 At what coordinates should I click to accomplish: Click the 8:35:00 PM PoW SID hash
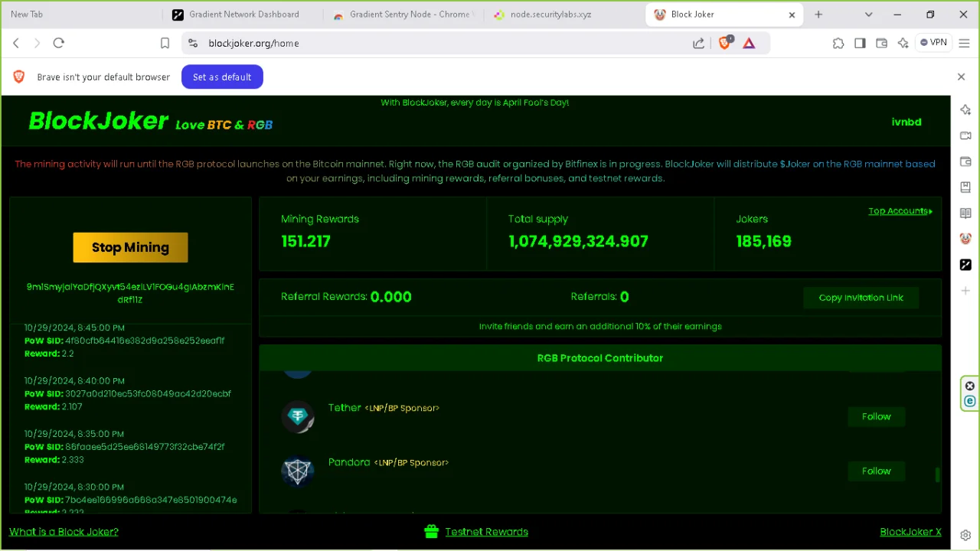point(145,446)
